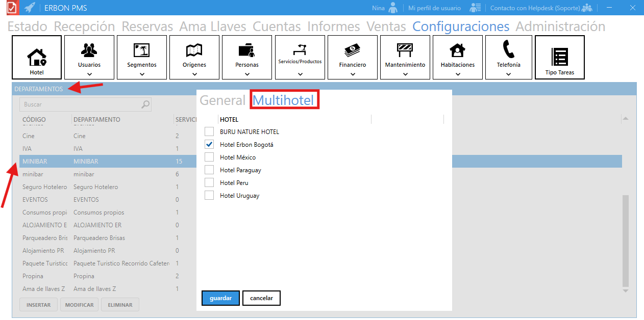Screen dimensions: 644x320
Task: Enable the BURU NATURE HOTEL checkbox
Action: coord(209,131)
